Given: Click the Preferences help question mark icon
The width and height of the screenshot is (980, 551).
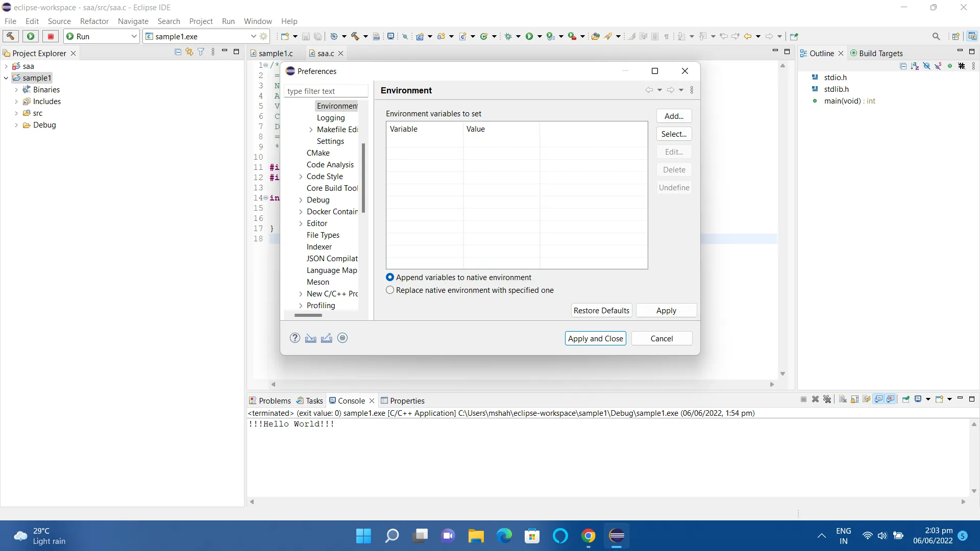Looking at the screenshot, I should coord(295,338).
